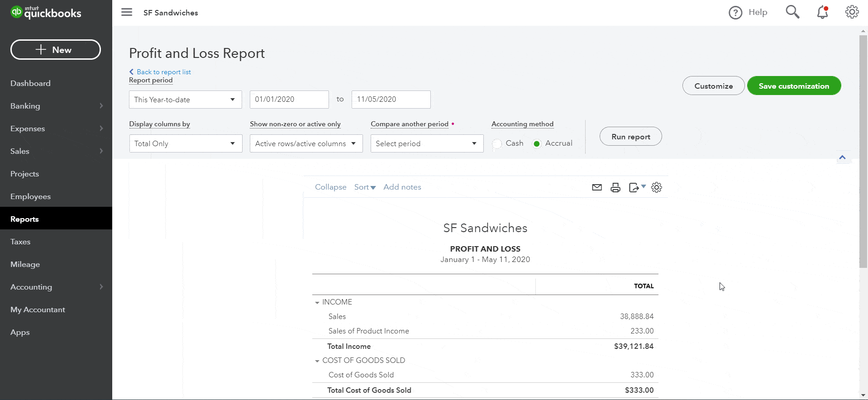Open Taxes in sidebar

[20, 242]
